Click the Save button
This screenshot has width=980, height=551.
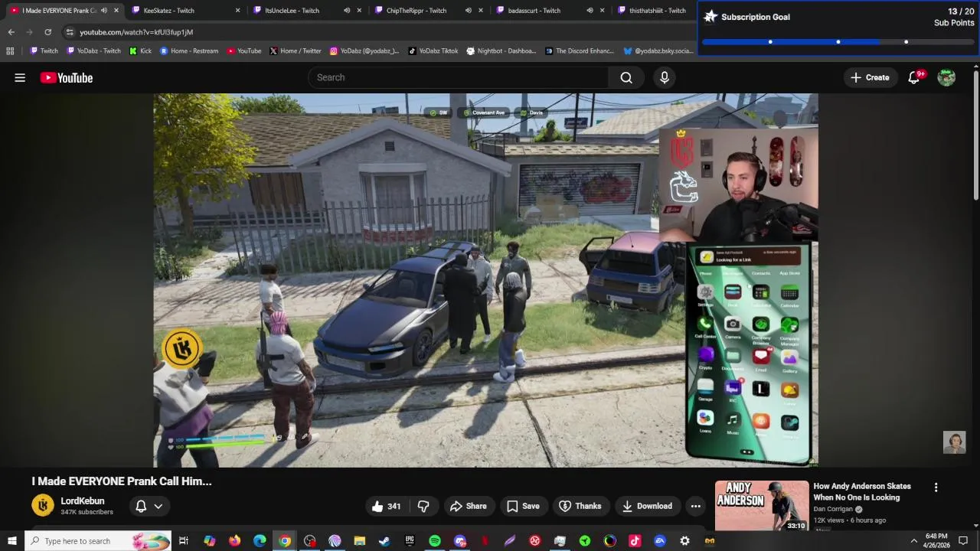click(523, 506)
